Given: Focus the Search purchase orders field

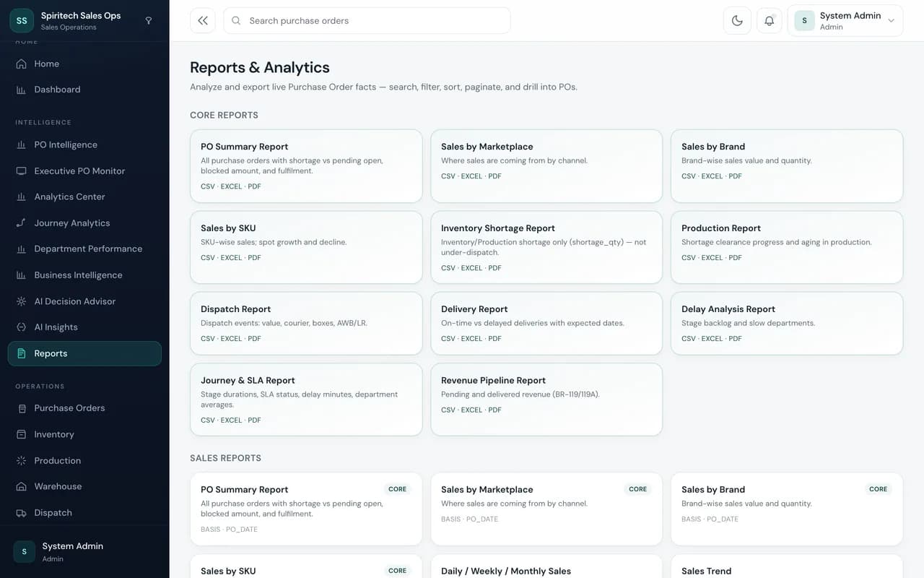Looking at the screenshot, I should click(367, 21).
